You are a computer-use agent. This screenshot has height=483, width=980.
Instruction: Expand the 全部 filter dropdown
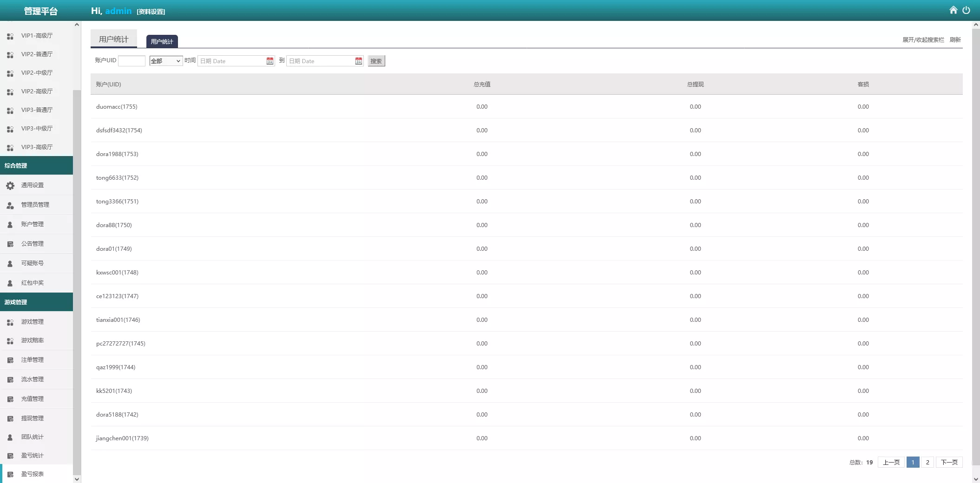pos(166,61)
